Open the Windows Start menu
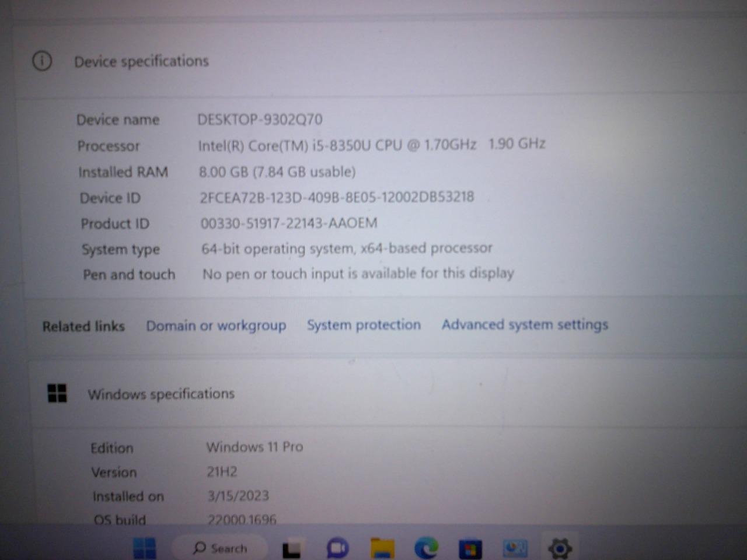 (x=144, y=548)
